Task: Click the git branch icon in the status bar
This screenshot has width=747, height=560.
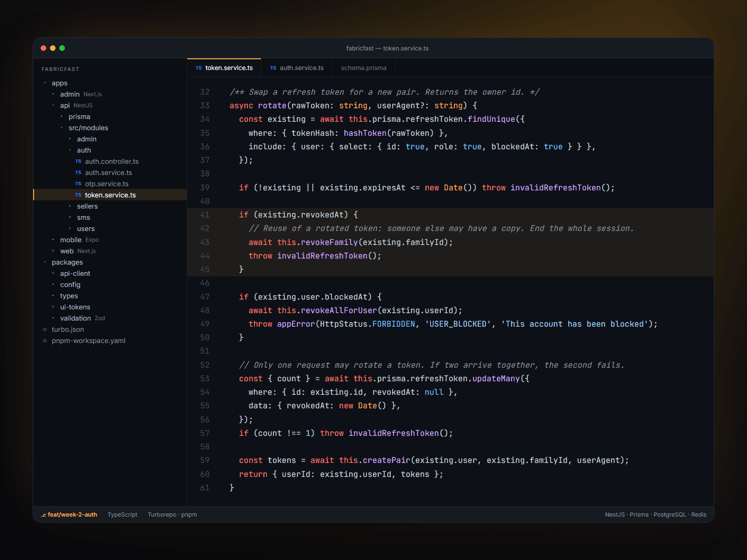Action: [43, 515]
